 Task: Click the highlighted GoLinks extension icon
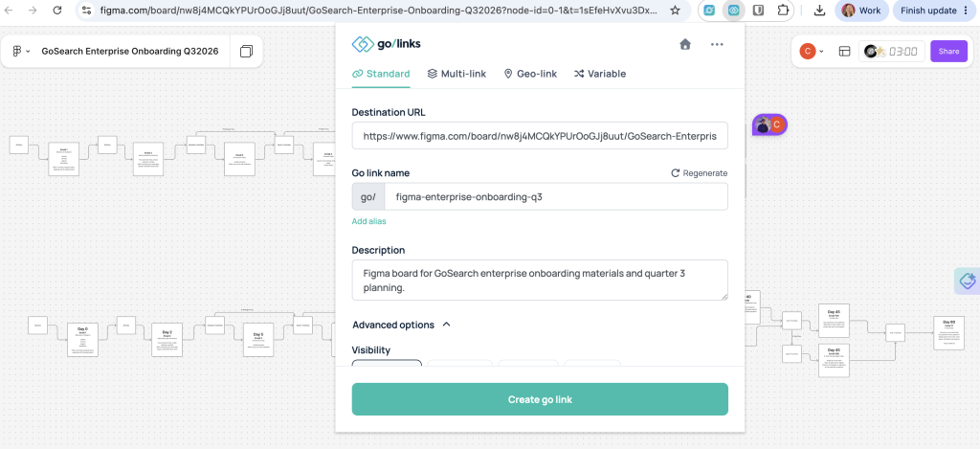[734, 11]
